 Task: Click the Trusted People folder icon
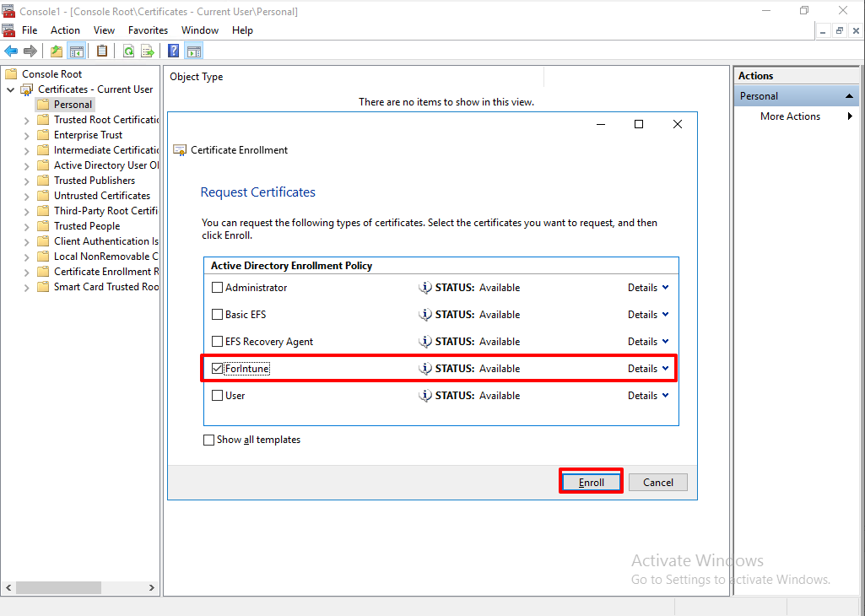43,226
